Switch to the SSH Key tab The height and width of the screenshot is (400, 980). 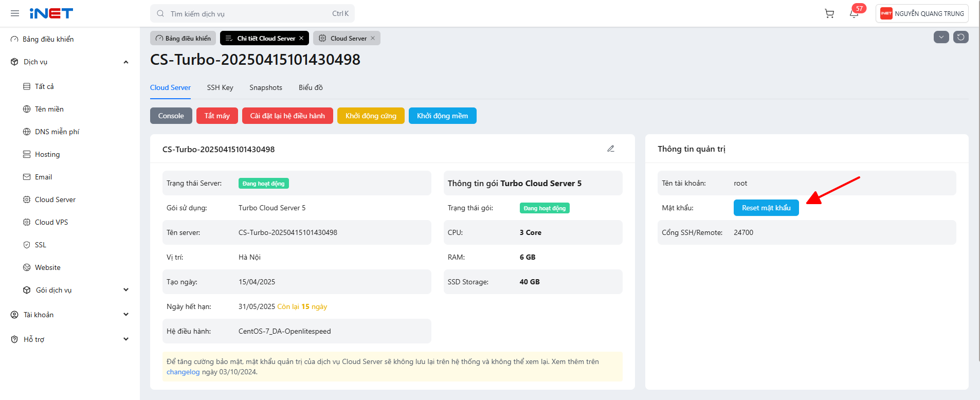pyautogui.click(x=220, y=88)
